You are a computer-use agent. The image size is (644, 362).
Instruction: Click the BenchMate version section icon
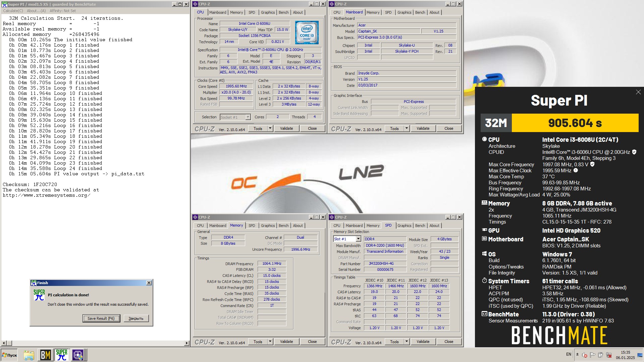484,314
